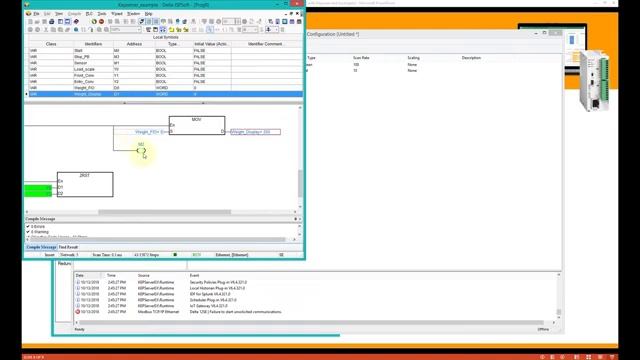Click the event log horizontal scrollbar

[310, 322]
